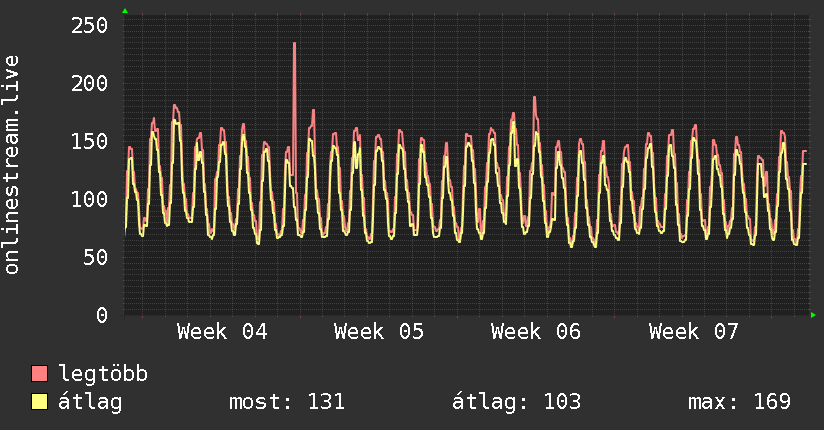The height and width of the screenshot is (430, 824).
Task: Select the Week 04 axis label
Action: (222, 332)
